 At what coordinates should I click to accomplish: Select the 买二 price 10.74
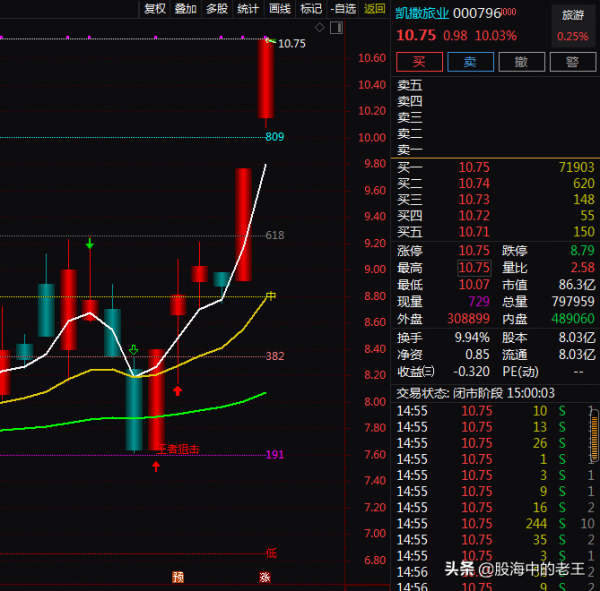click(x=474, y=183)
